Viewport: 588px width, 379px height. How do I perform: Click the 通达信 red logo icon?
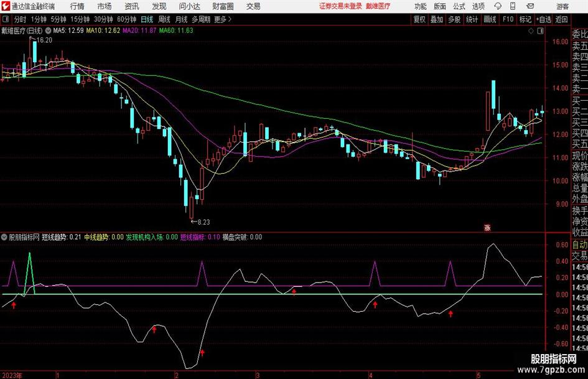pos(6,6)
